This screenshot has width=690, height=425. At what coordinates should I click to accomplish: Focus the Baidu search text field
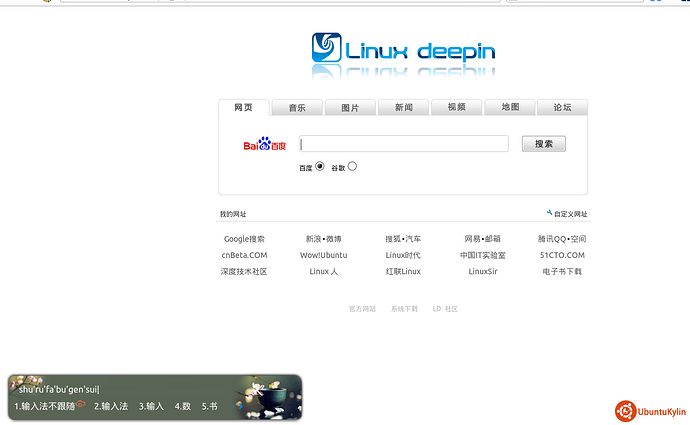point(404,144)
